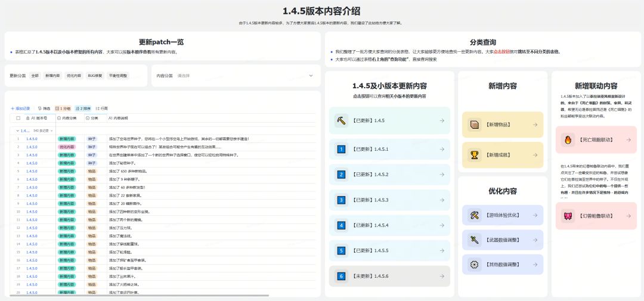Open the 1 分组 grouping tool
644x301 pixels.
(x=63, y=108)
